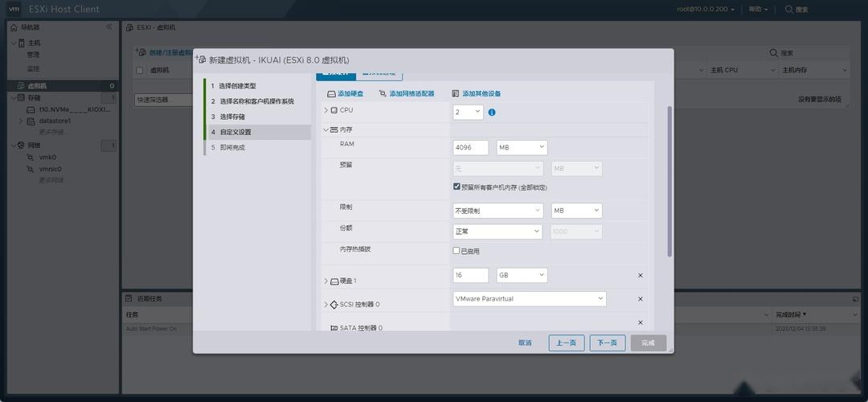Click the storage (存储) icon in navigator

[23, 97]
